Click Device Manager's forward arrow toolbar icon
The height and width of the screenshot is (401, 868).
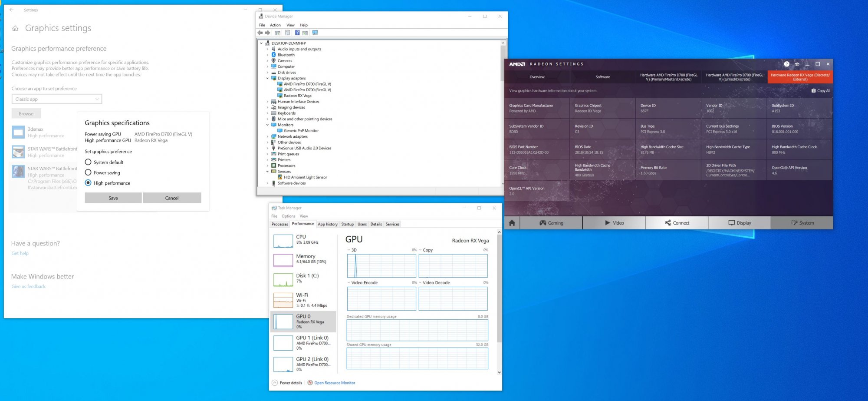click(x=267, y=33)
